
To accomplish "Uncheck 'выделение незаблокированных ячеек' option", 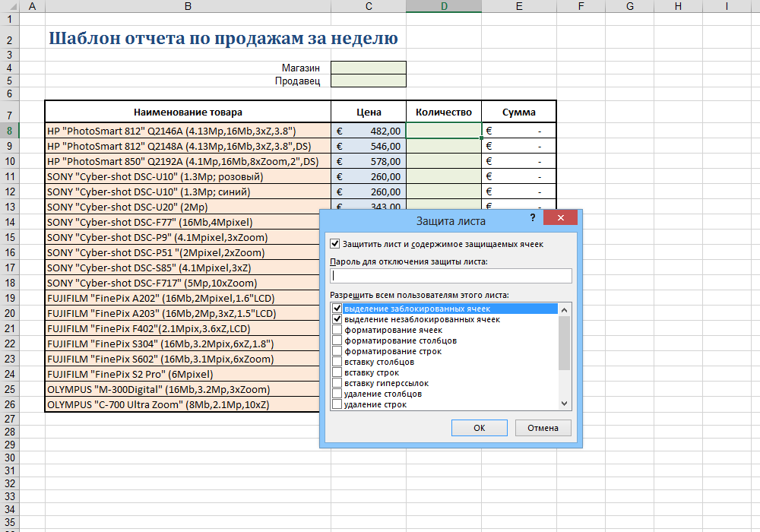I will [337, 319].
